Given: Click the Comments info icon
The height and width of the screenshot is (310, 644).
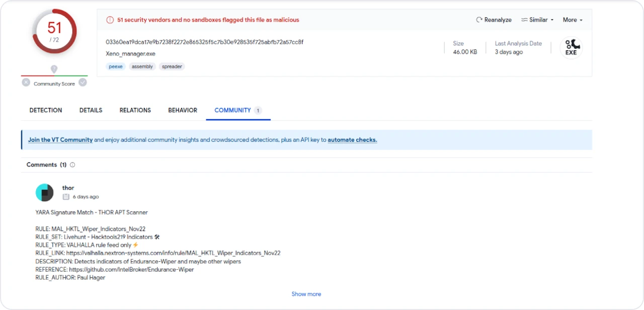Looking at the screenshot, I should point(72,165).
